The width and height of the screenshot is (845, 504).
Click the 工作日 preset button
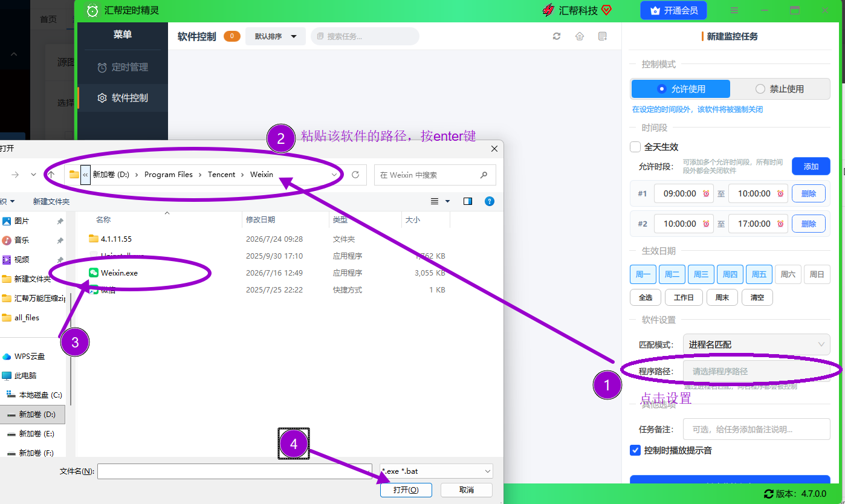tap(684, 297)
